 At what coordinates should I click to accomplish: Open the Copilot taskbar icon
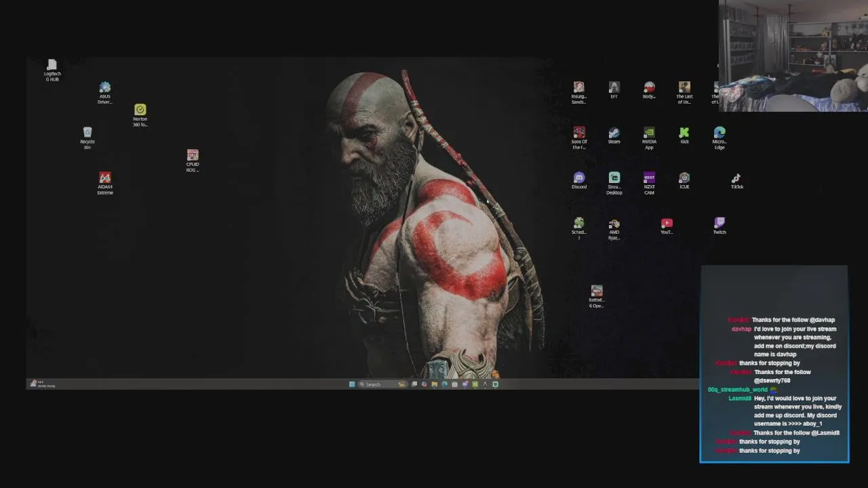pos(425,384)
